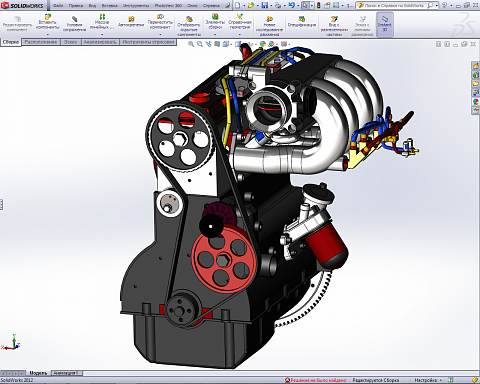
Task: Click the Section View icon
Action: click(x=217, y=44)
